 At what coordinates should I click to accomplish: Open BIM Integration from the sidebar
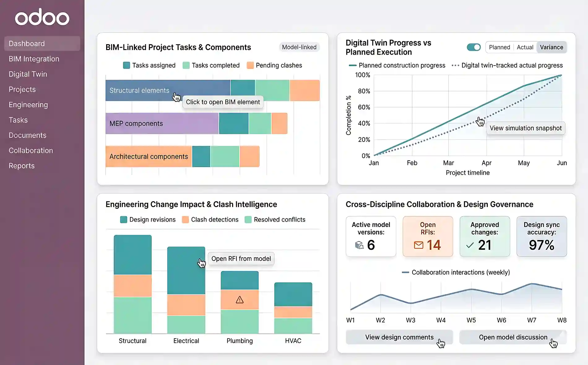pos(34,59)
